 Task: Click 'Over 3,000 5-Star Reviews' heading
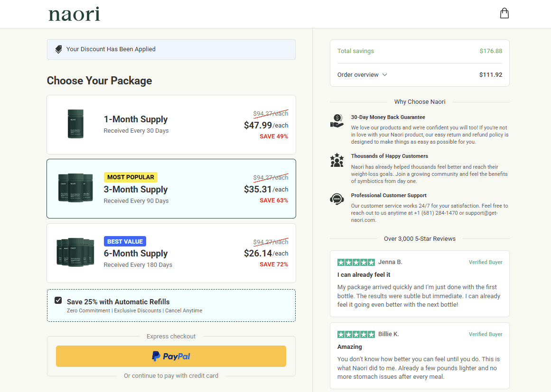pos(420,239)
